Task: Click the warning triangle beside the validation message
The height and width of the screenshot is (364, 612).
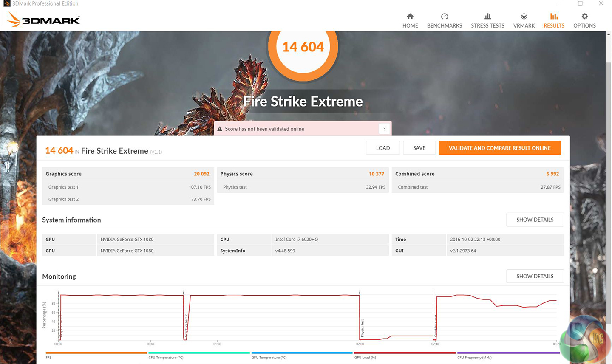Action: 220,129
